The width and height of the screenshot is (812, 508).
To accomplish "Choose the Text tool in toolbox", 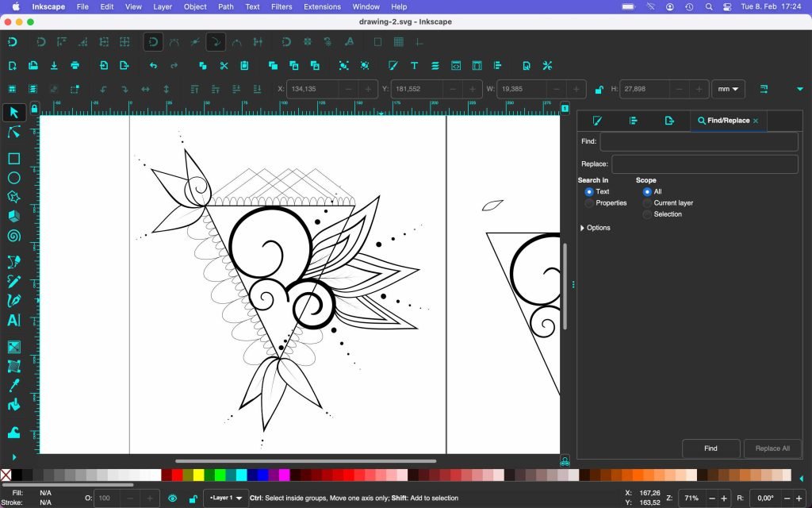I will pos(13,321).
